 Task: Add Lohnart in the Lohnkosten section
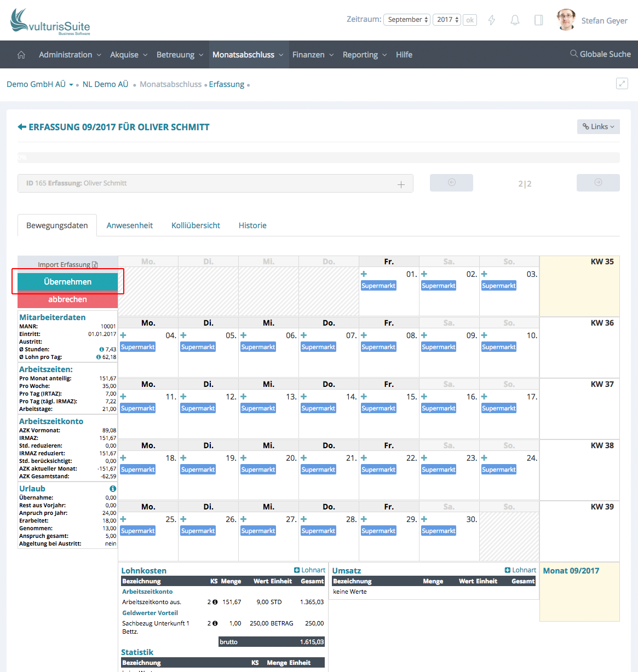click(x=309, y=570)
